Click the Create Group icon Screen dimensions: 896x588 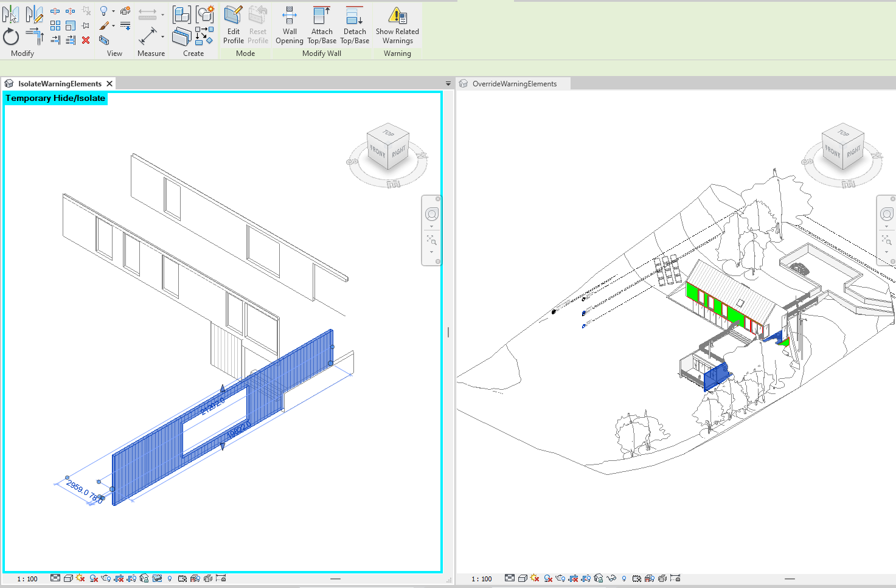click(205, 15)
